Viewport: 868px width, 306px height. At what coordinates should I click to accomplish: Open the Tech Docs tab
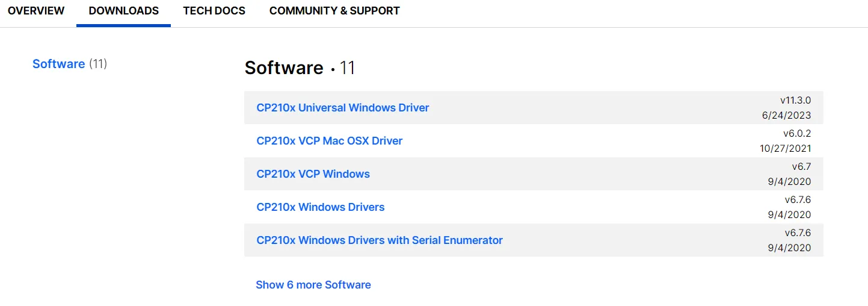214,11
